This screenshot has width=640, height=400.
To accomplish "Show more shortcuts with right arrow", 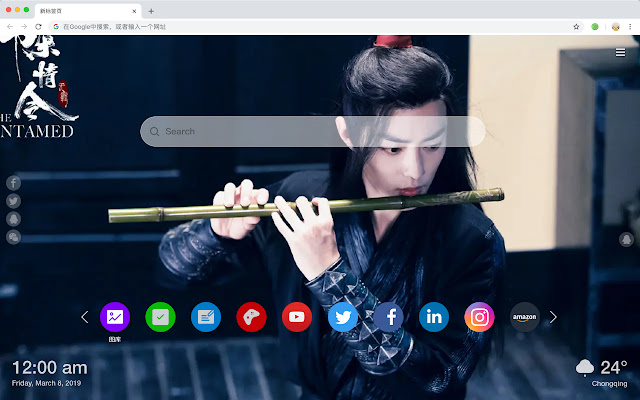I will pyautogui.click(x=553, y=317).
